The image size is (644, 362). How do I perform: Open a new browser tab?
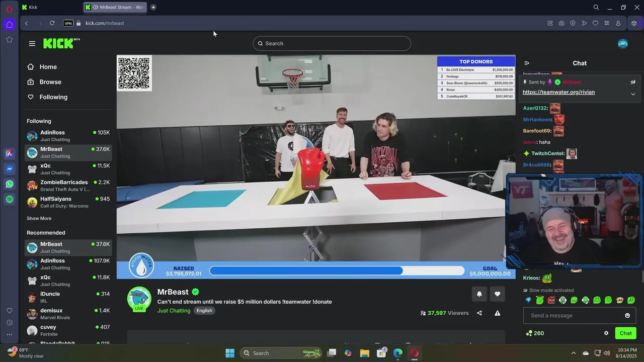153,7
